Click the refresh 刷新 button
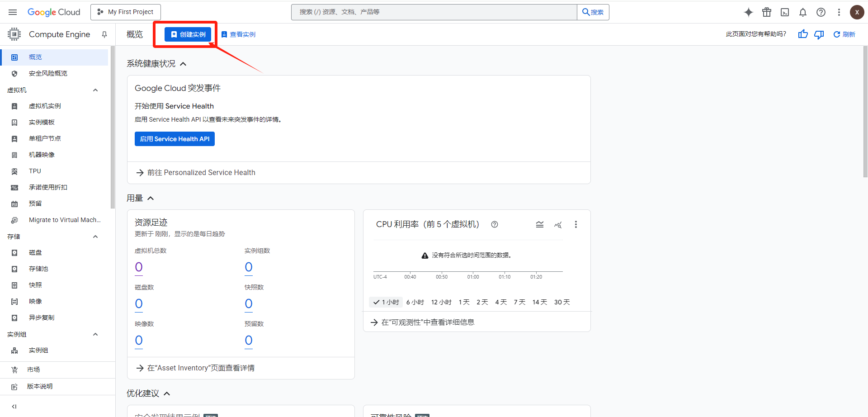 click(844, 34)
